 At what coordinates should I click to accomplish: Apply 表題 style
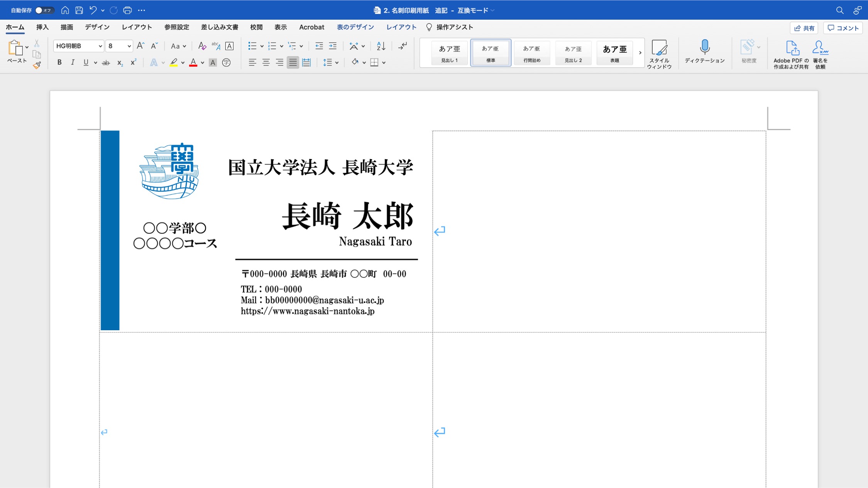click(x=614, y=53)
